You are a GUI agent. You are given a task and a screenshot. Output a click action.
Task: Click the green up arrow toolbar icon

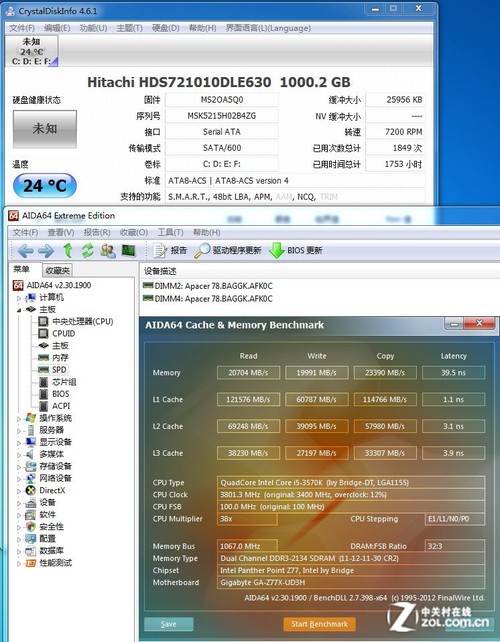click(68, 251)
